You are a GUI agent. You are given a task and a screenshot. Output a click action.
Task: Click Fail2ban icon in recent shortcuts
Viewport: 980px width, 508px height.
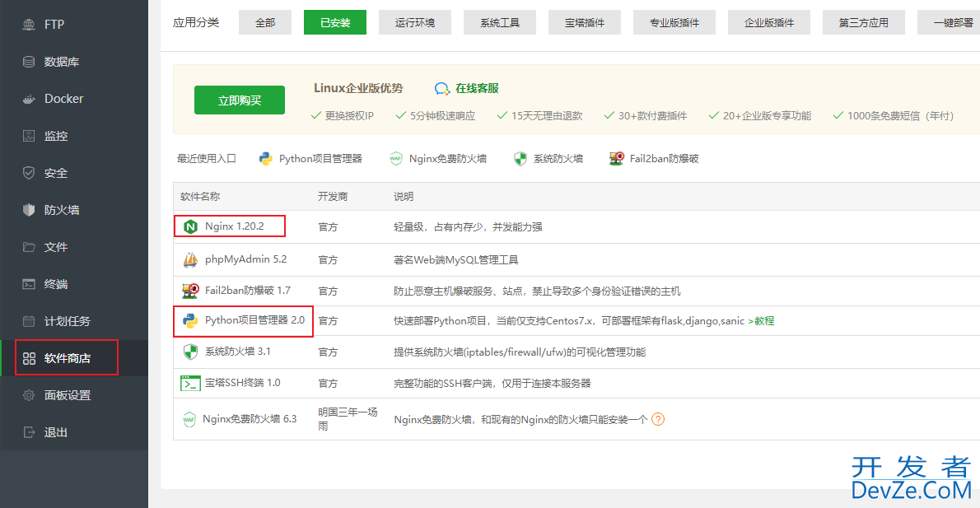616,159
